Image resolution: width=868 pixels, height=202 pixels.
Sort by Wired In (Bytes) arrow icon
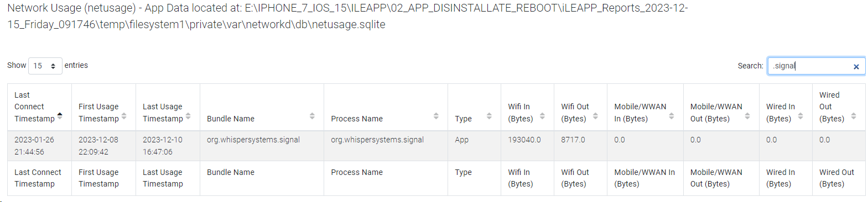tap(801, 116)
